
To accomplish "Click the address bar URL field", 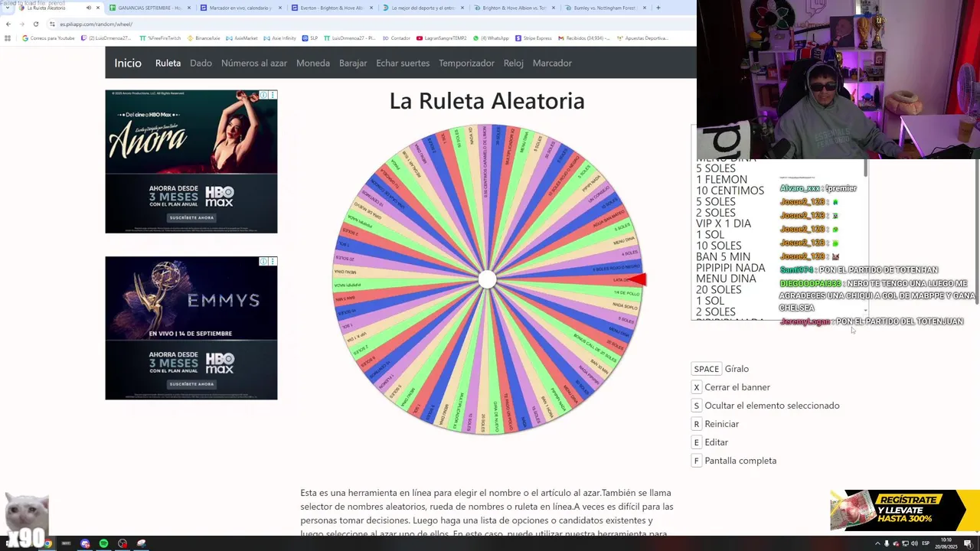I will (367, 24).
